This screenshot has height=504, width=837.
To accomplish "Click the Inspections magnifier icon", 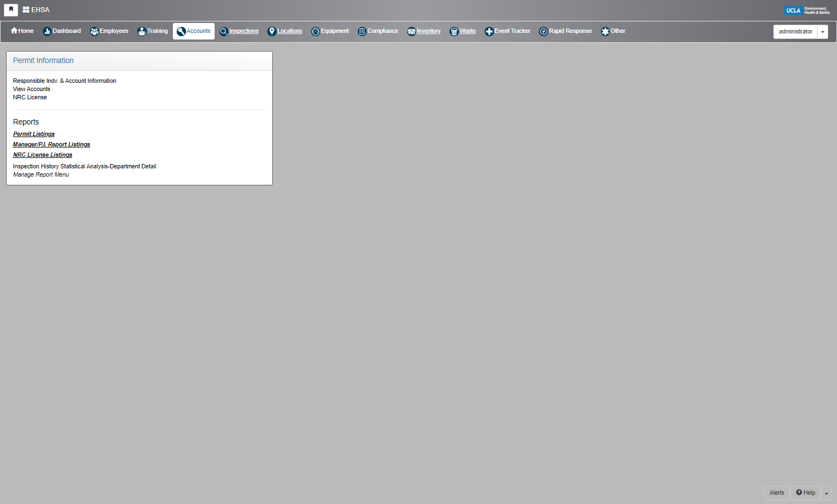I will coord(224,31).
